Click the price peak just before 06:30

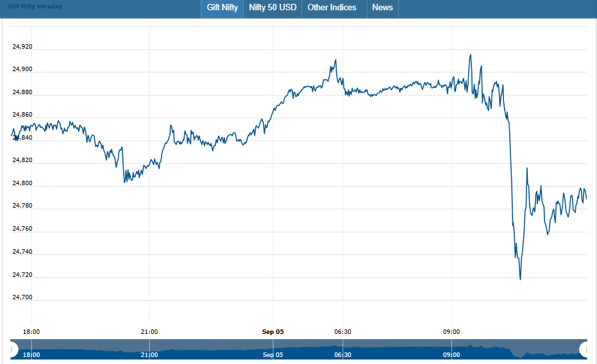pos(335,61)
